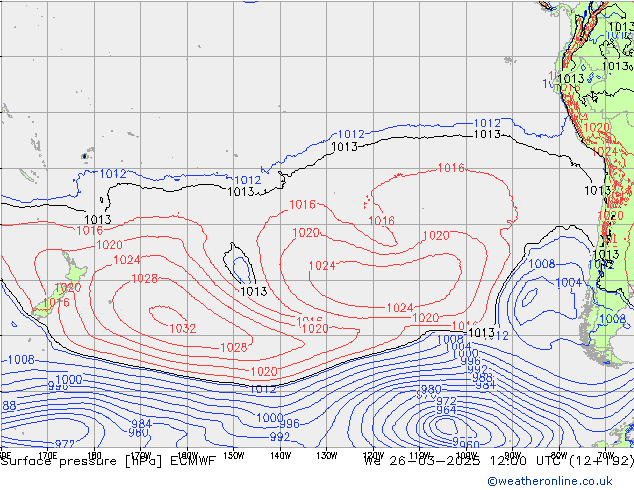
Task: Click the blue 1012 label north of New Zealand
Action: [113, 174]
